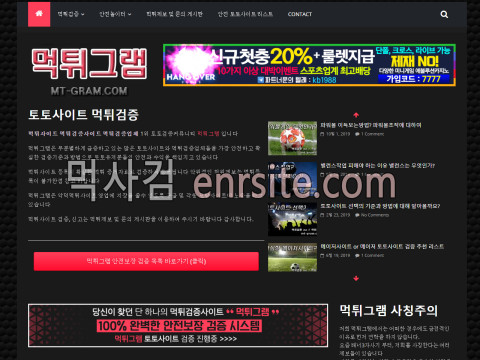Open the No Comments link of the 토토사이트 선택 post

pos(375,215)
